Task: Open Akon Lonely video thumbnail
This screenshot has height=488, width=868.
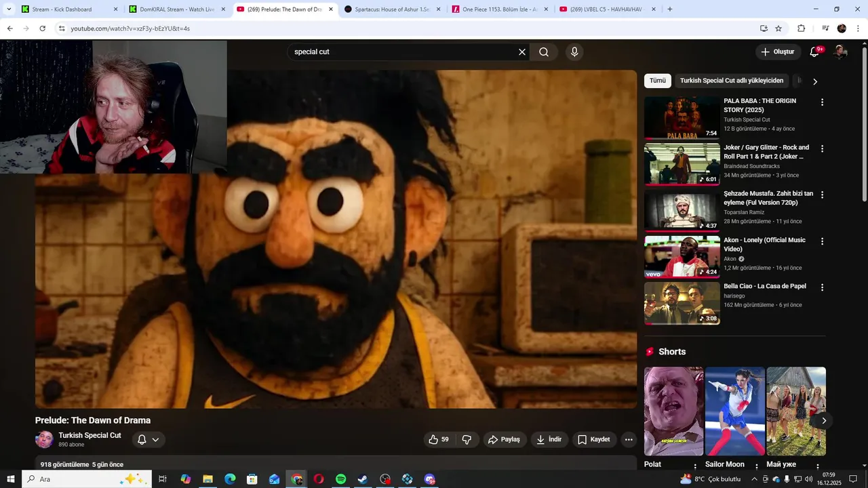Action: 682,256
